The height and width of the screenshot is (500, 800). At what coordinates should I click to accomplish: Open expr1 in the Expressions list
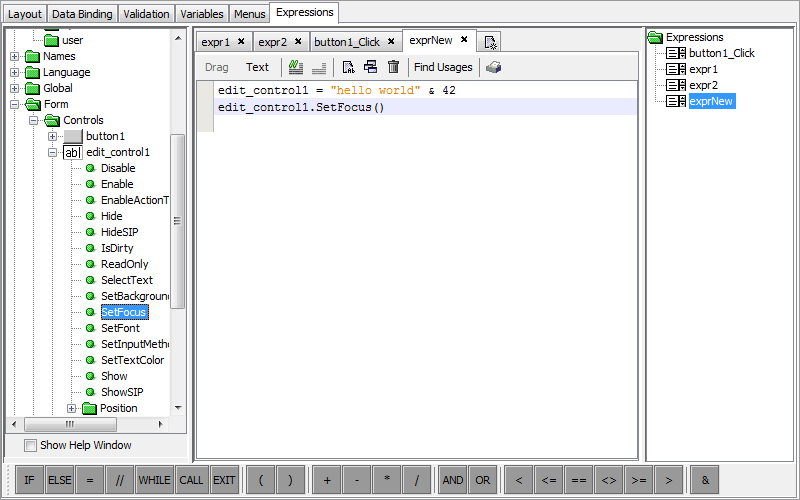(703, 69)
